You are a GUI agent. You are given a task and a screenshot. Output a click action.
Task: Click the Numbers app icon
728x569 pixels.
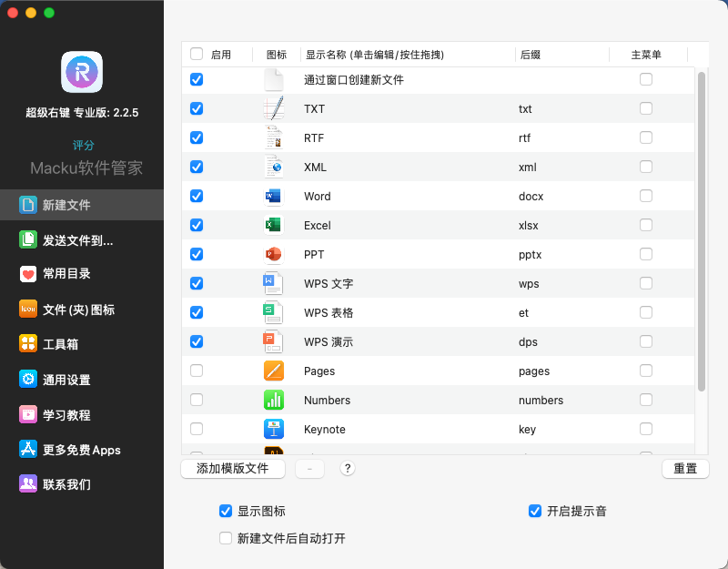coord(274,400)
